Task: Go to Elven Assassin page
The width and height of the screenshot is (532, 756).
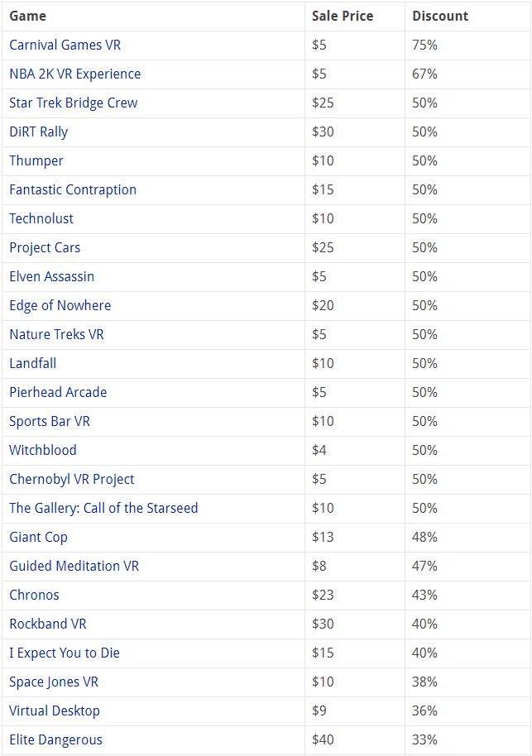Action: click(x=51, y=276)
